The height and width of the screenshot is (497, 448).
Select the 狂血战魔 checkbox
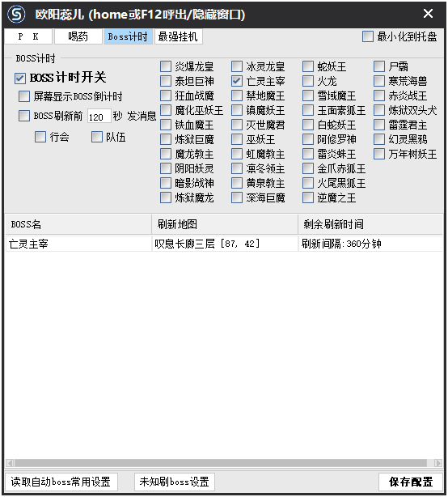pyautogui.click(x=166, y=96)
